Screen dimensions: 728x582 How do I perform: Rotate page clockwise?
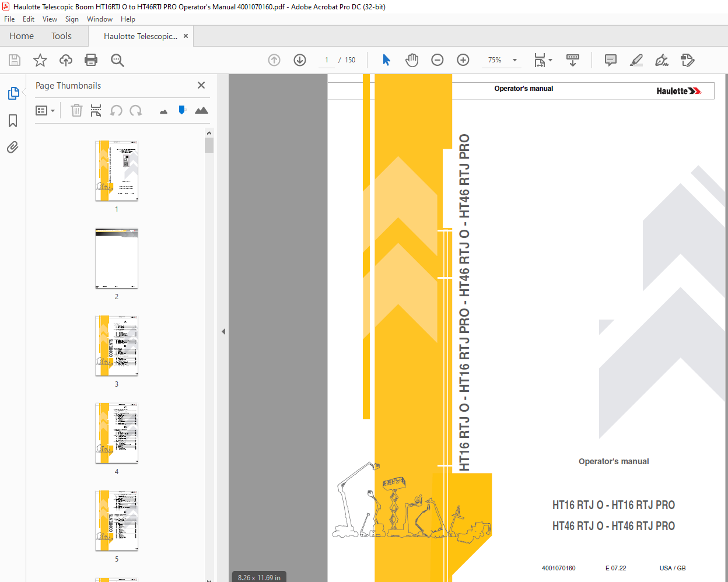click(x=136, y=110)
